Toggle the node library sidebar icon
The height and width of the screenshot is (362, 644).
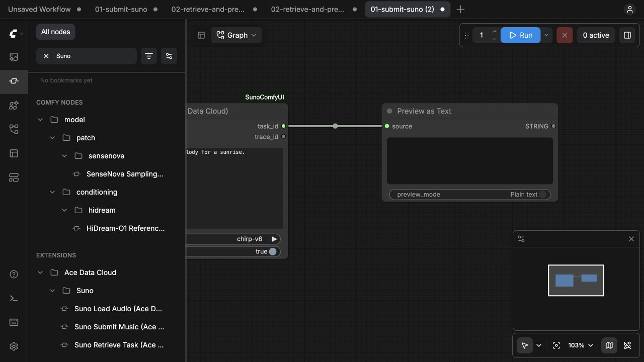[14, 81]
